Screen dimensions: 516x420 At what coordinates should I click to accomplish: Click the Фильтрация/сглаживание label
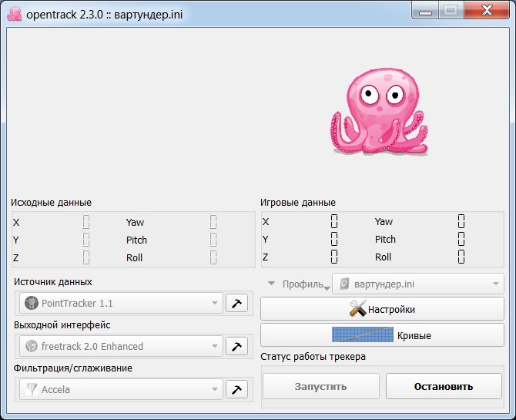73,368
